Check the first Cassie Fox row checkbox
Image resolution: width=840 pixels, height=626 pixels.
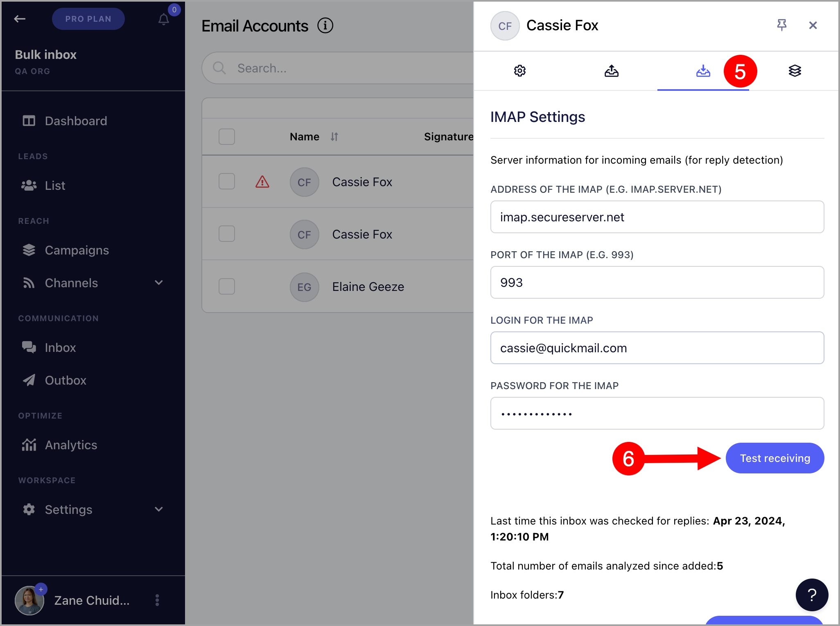(227, 181)
